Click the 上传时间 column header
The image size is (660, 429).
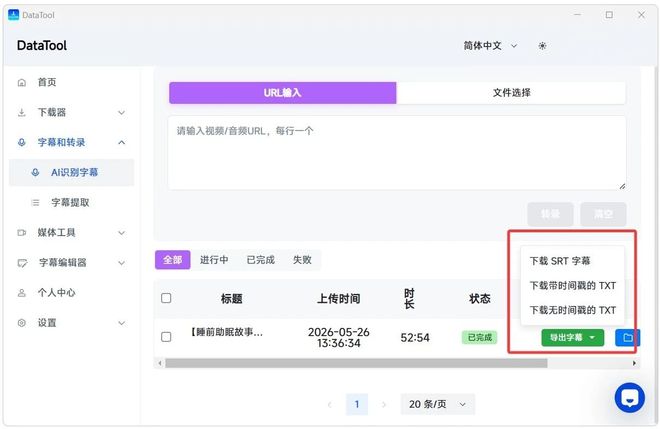tap(339, 299)
